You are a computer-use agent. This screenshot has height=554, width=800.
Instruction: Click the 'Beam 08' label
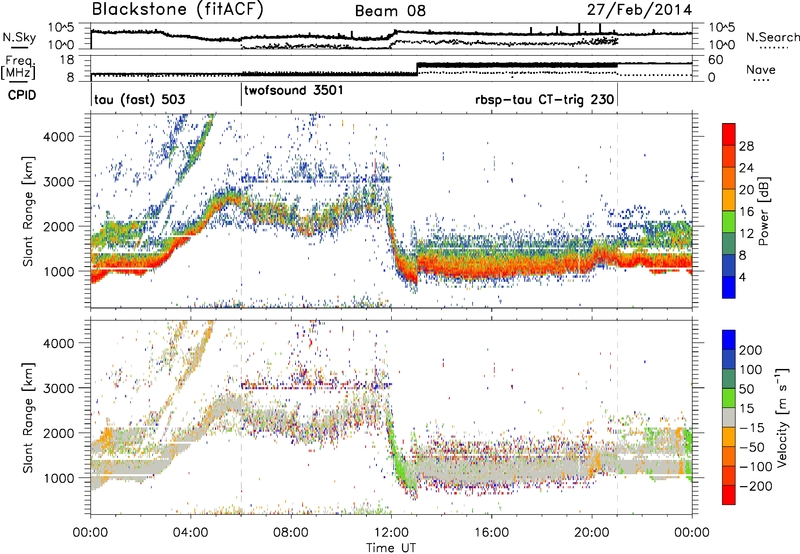pyautogui.click(x=390, y=11)
